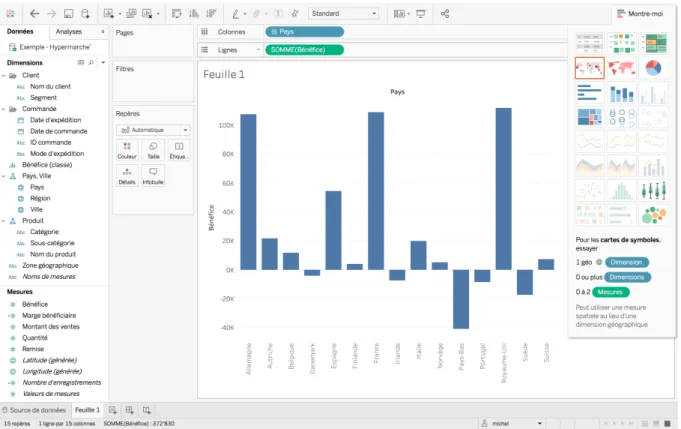Open the Taille marks button
The height and width of the screenshot is (429, 681).
point(153,150)
